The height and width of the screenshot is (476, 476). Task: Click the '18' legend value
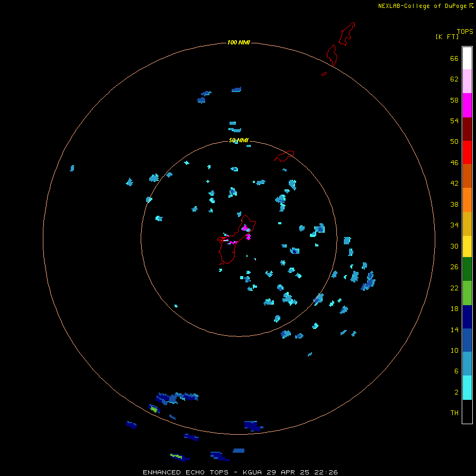coord(454,309)
